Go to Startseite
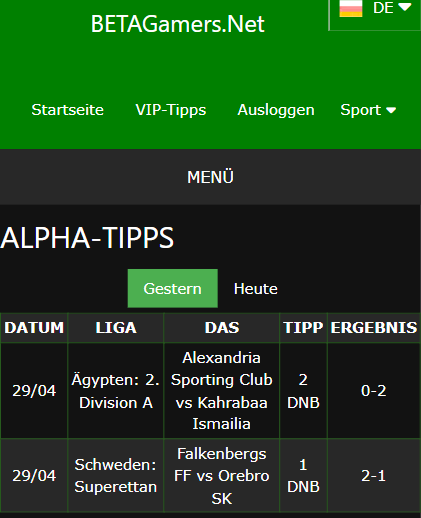This screenshot has width=421, height=518. tap(68, 110)
